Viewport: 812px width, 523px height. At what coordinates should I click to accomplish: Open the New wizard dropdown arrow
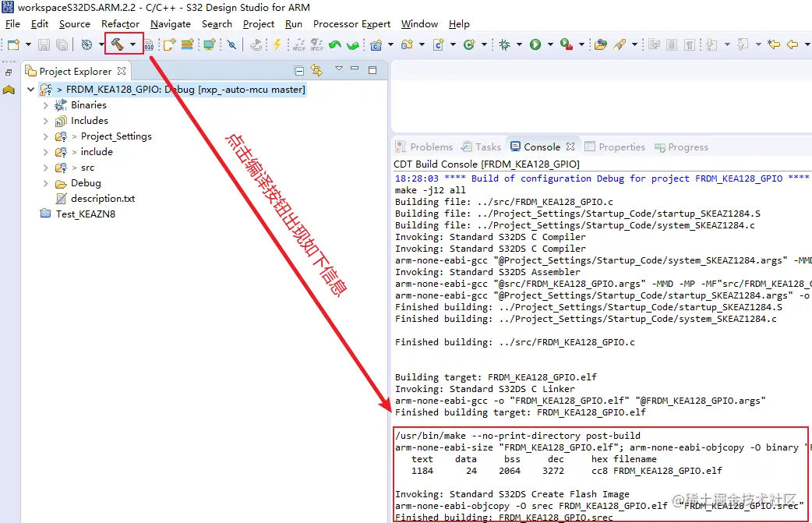pyautogui.click(x=29, y=44)
